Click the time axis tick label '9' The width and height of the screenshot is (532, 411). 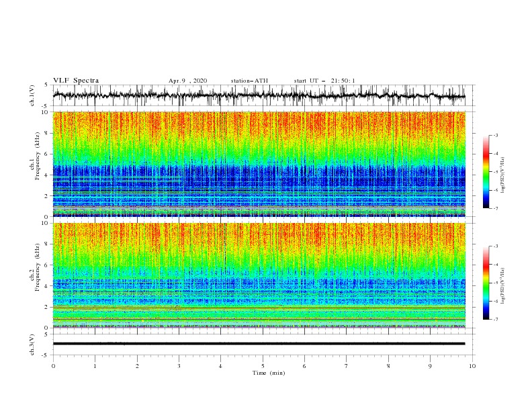(x=430, y=366)
